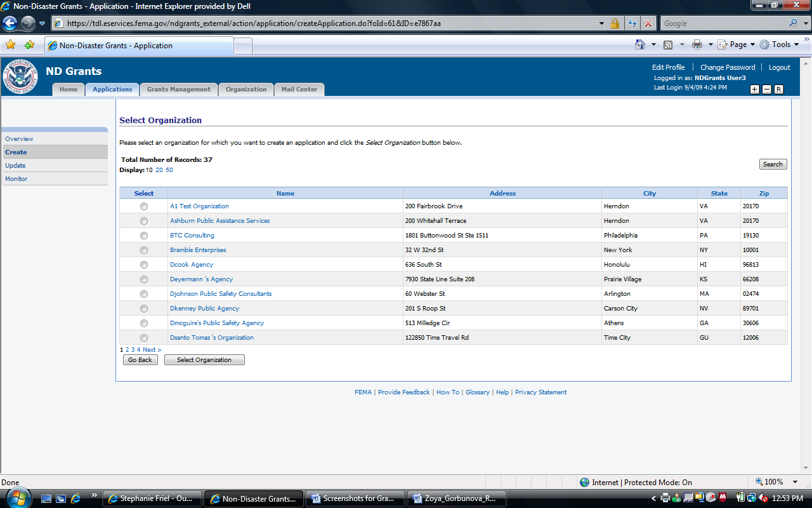Click the printer tray icon
Image resolution: width=812 pixels, height=508 pixels.
pos(665,498)
